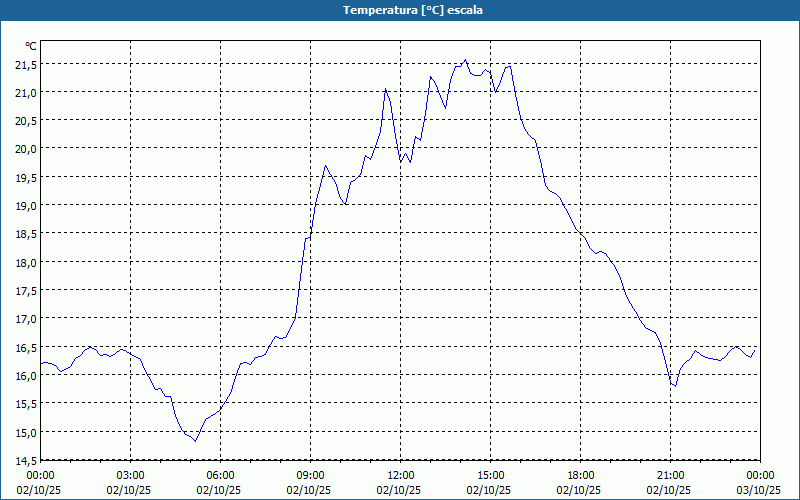Image resolution: width=800 pixels, height=500 pixels.
Task: Click the curve's lowest point near 05:00
Action: [196, 440]
